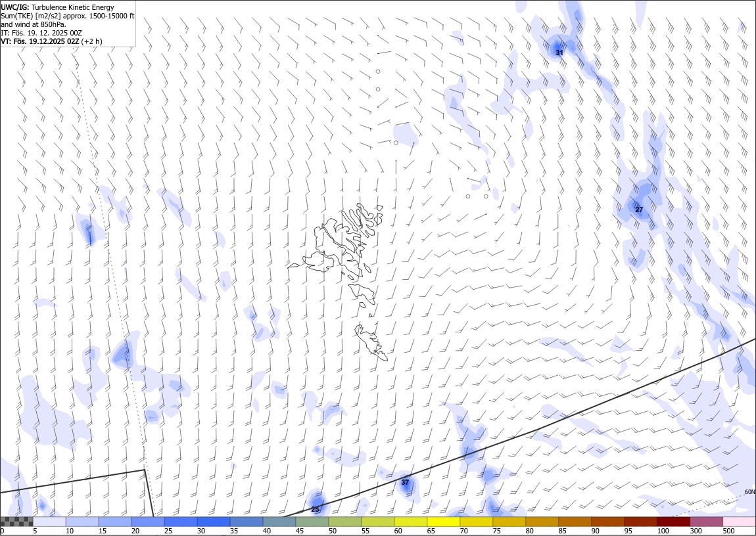Click the legend scale number 100
The width and height of the screenshot is (756, 536).
(x=663, y=531)
